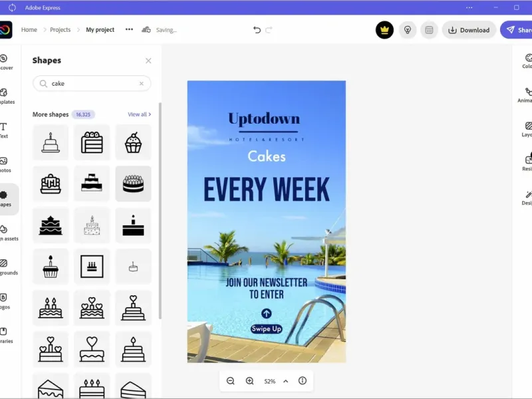Viewport: 532px width, 399px height.
Task: Open the Animation panel on right
Action: click(525, 95)
